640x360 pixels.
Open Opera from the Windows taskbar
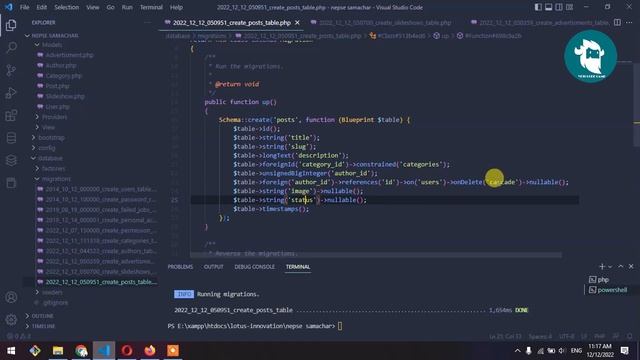pyautogui.click(x=127, y=351)
